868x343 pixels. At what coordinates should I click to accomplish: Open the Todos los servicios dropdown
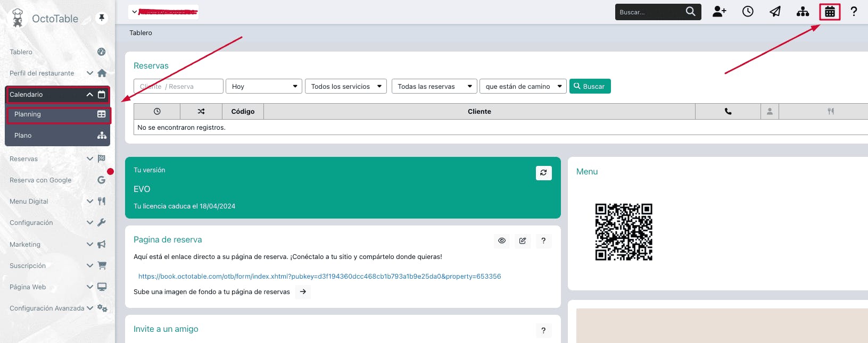[x=346, y=86]
